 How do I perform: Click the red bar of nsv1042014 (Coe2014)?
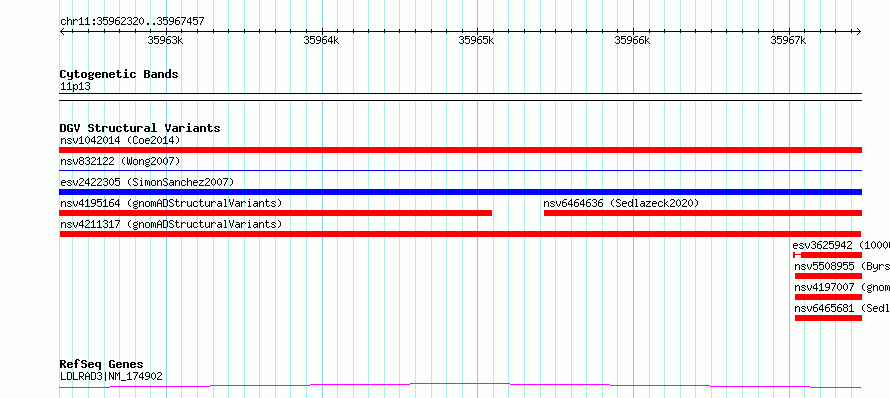(x=460, y=150)
